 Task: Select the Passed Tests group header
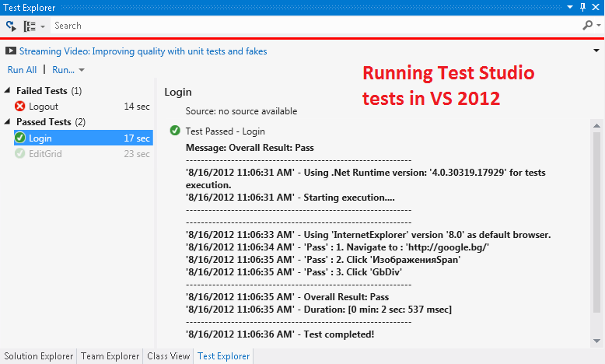click(x=51, y=122)
